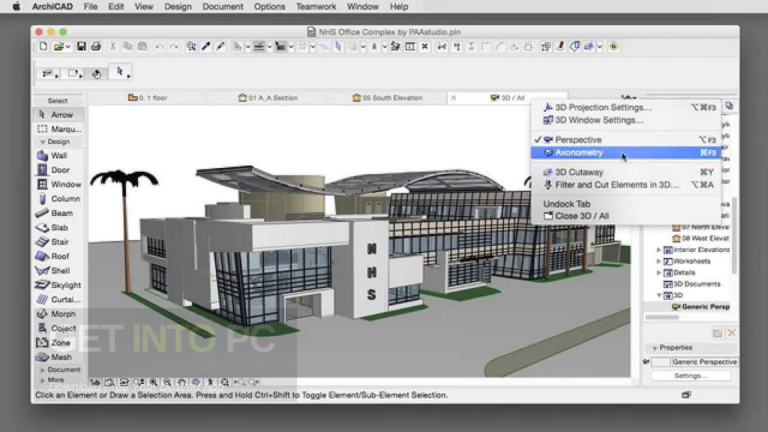Image resolution: width=768 pixels, height=432 pixels.
Task: Select 3D Documents in navigator
Action: tap(692, 284)
